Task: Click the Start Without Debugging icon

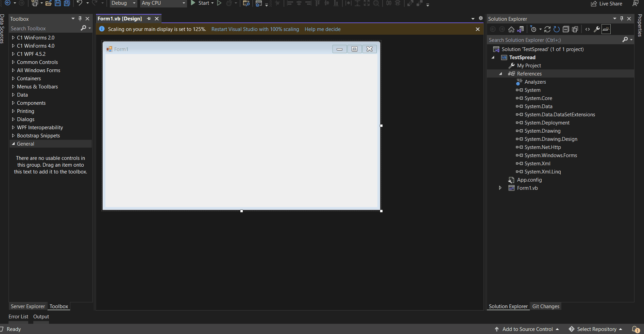Action: click(219, 3)
